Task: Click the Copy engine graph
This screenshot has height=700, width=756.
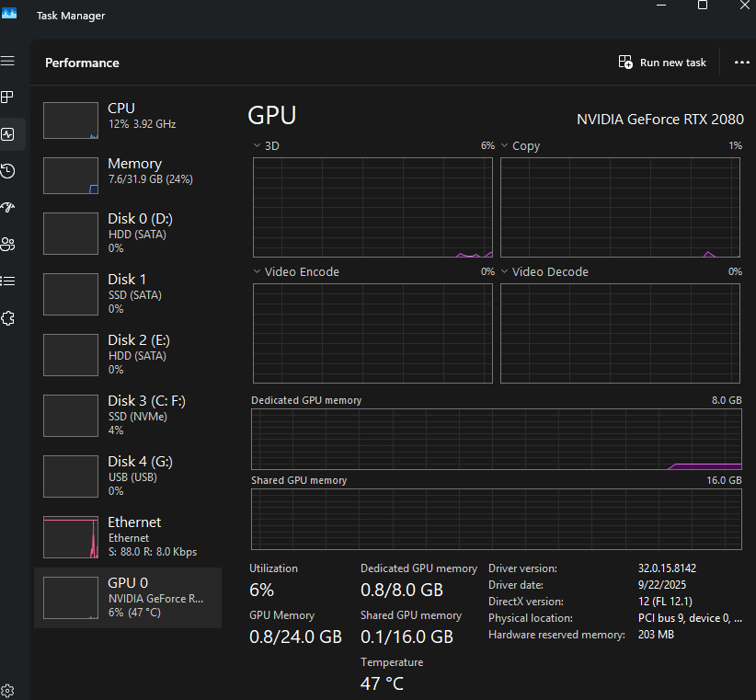Action: point(620,207)
